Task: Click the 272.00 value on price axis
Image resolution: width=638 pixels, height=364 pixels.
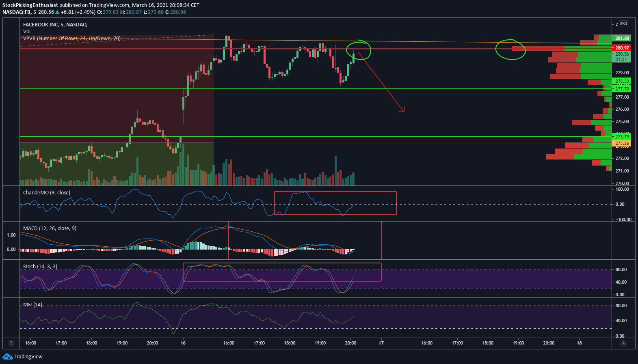Action: point(622,159)
